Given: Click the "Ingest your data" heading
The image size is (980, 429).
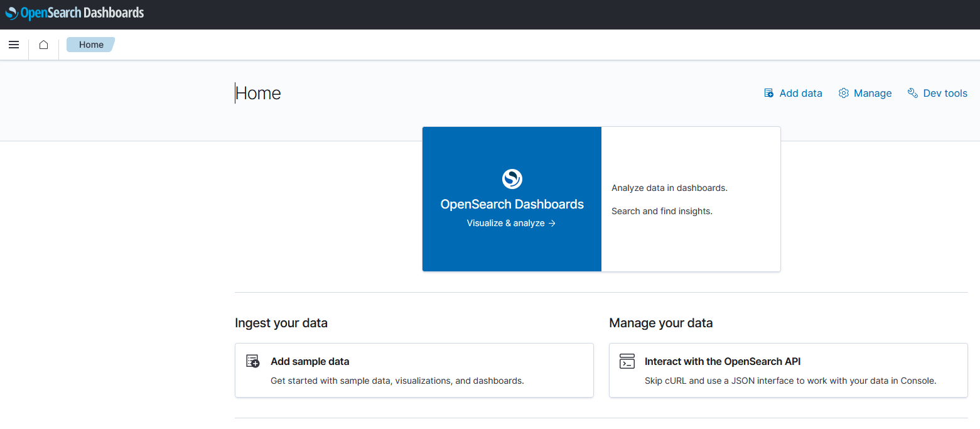Looking at the screenshot, I should 281,323.
